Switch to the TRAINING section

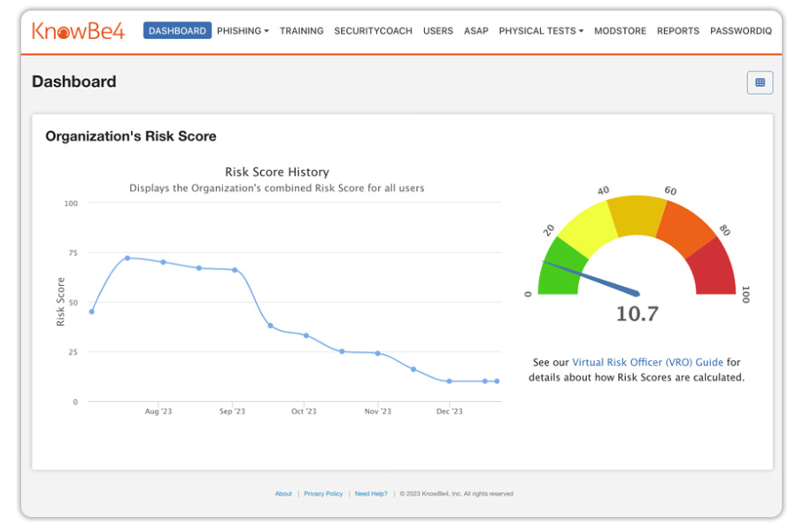(301, 30)
